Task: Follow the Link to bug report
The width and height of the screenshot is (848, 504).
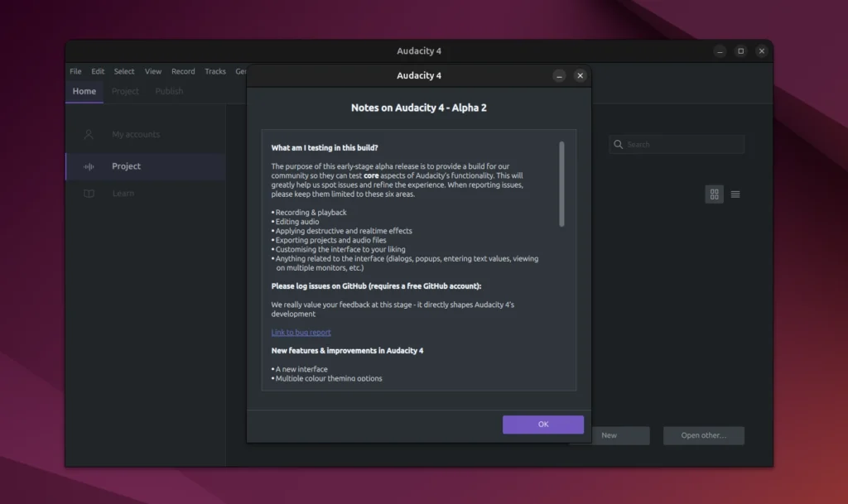Action: (301, 332)
